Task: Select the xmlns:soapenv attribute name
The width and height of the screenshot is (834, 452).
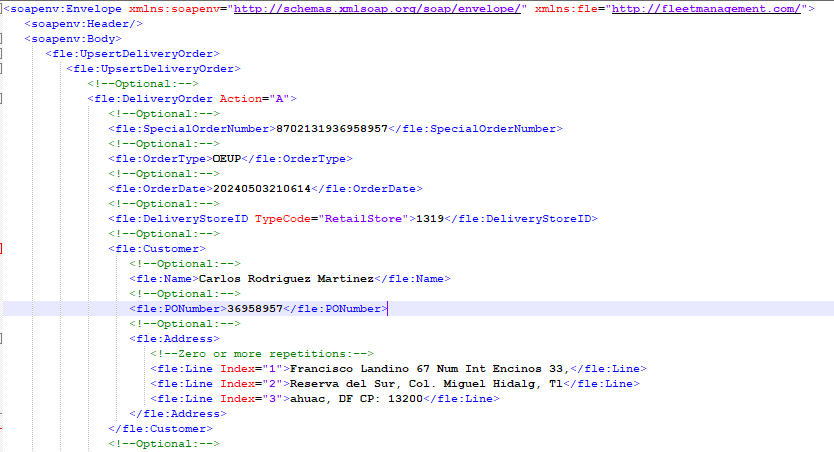Action: [177, 9]
